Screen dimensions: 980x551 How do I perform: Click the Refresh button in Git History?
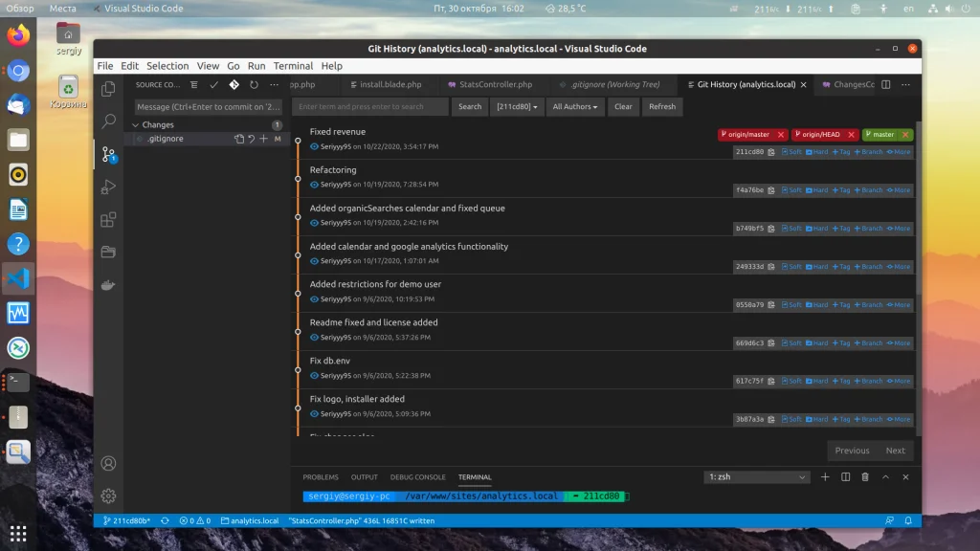click(x=662, y=107)
